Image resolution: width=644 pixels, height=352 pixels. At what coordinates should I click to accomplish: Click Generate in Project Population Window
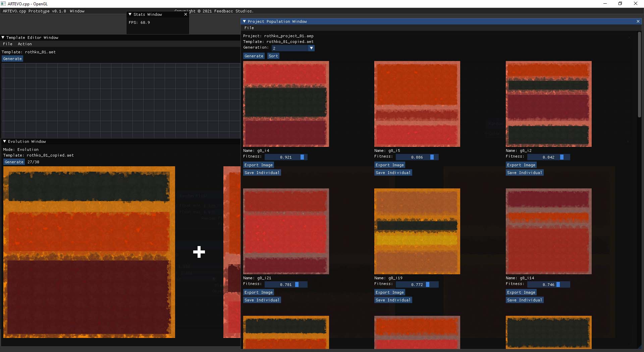254,56
